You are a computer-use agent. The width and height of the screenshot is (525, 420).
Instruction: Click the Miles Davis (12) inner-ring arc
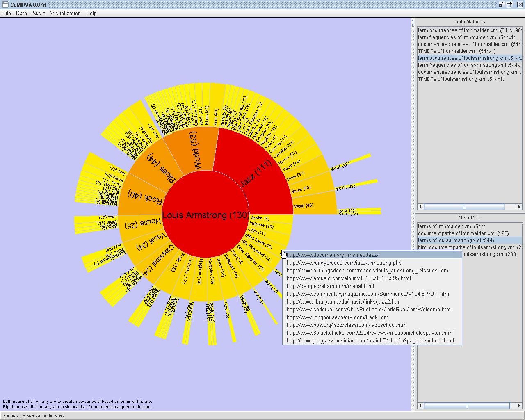click(265, 242)
